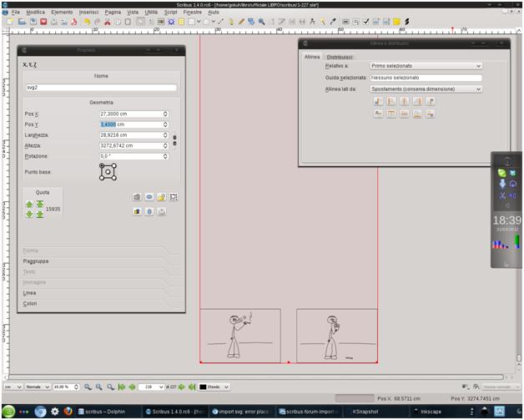This screenshot has width=524, height=420.
Task: Go to first page with green arrow
Action: [x=122, y=387]
